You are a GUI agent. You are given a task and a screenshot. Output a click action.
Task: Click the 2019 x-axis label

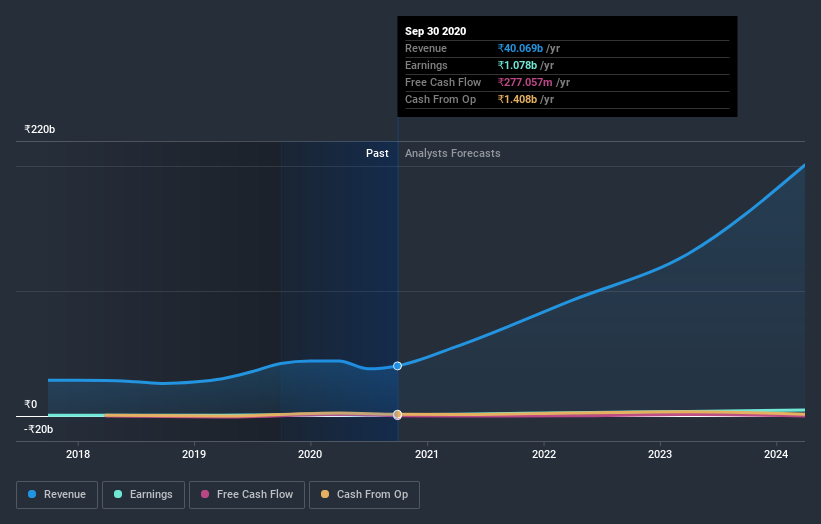194,454
